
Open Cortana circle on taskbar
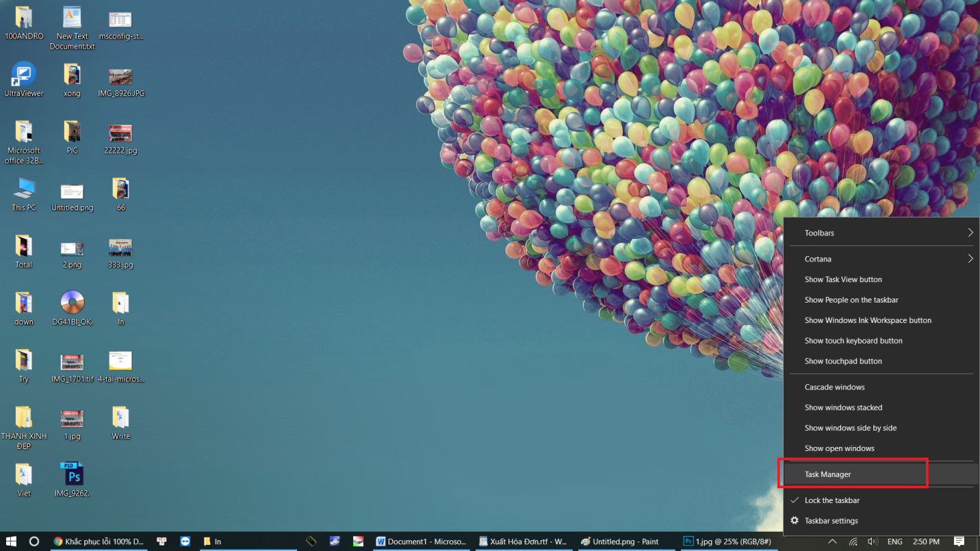click(34, 541)
